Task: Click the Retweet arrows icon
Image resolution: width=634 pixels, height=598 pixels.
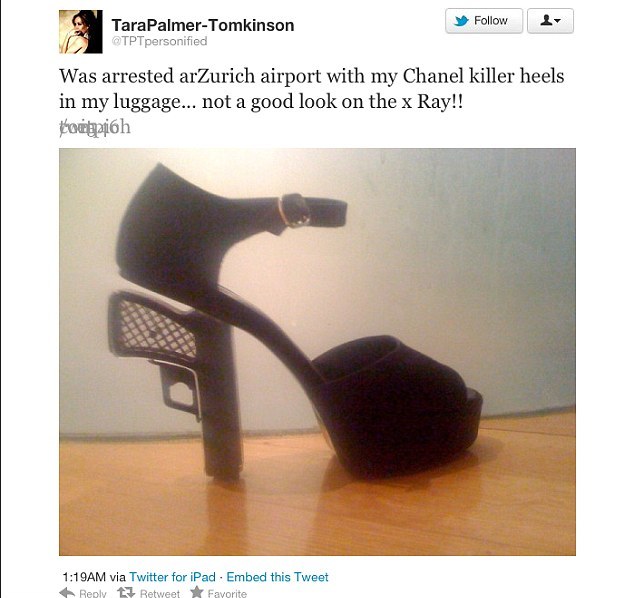Action: (126, 593)
